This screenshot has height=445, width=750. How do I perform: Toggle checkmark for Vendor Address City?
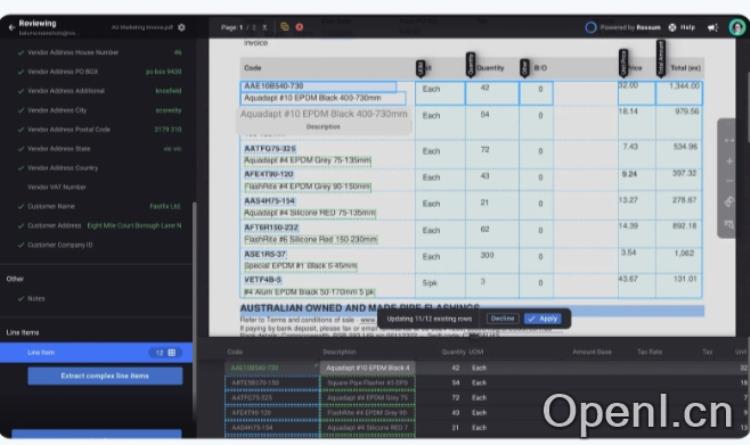point(20,110)
